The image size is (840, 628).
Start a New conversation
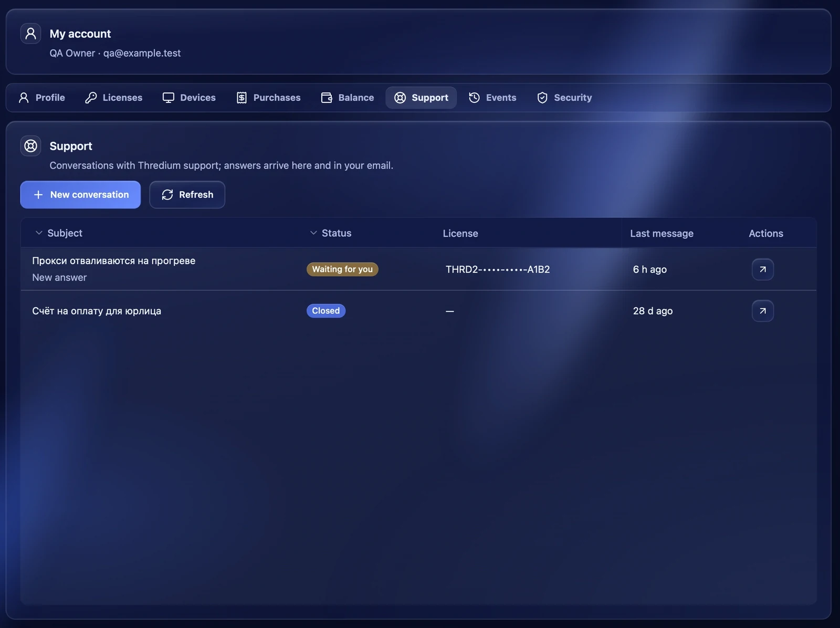[x=80, y=195]
